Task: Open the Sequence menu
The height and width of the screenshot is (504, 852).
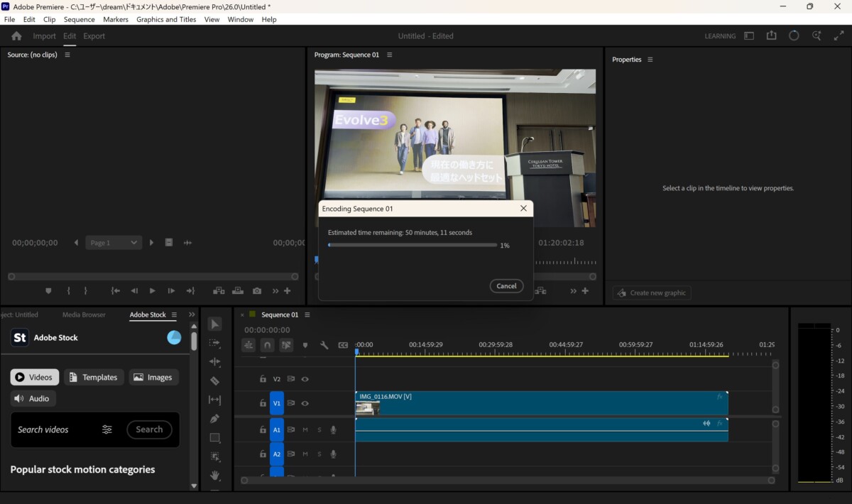Action: 79,19
